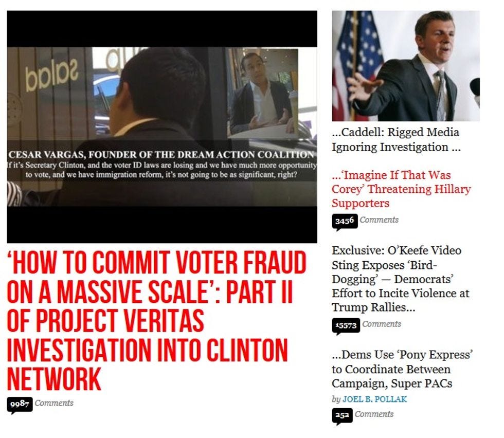The height and width of the screenshot is (438, 504).
Task: Open the photo of speaker by flag
Action: [406, 66]
